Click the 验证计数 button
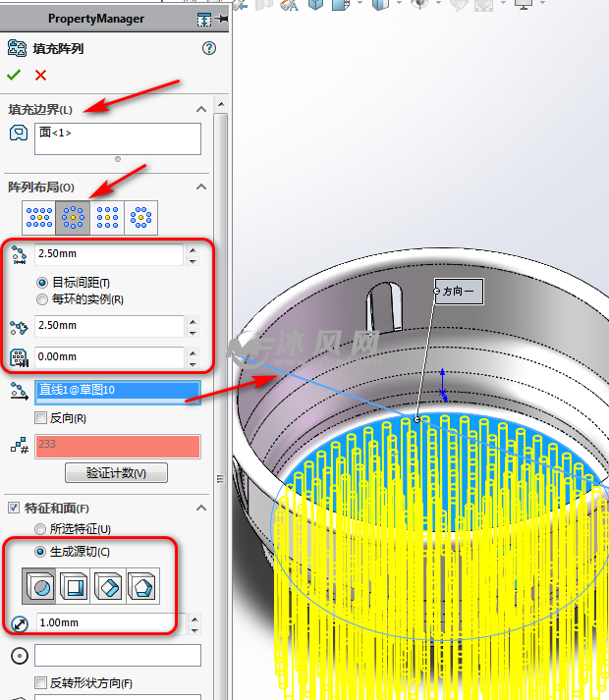The width and height of the screenshot is (609, 700). click(x=116, y=473)
